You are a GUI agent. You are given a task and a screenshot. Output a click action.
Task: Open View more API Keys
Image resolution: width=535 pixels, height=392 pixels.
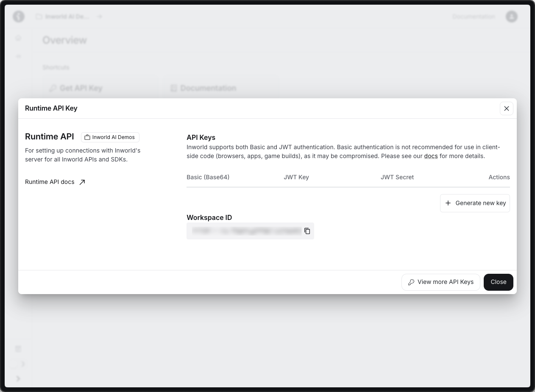[440, 282]
